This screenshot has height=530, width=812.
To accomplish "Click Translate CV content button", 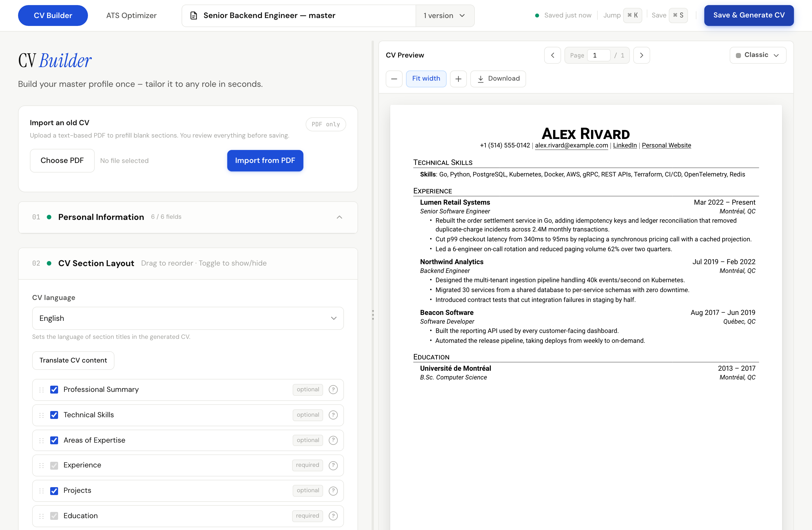I will point(73,361).
